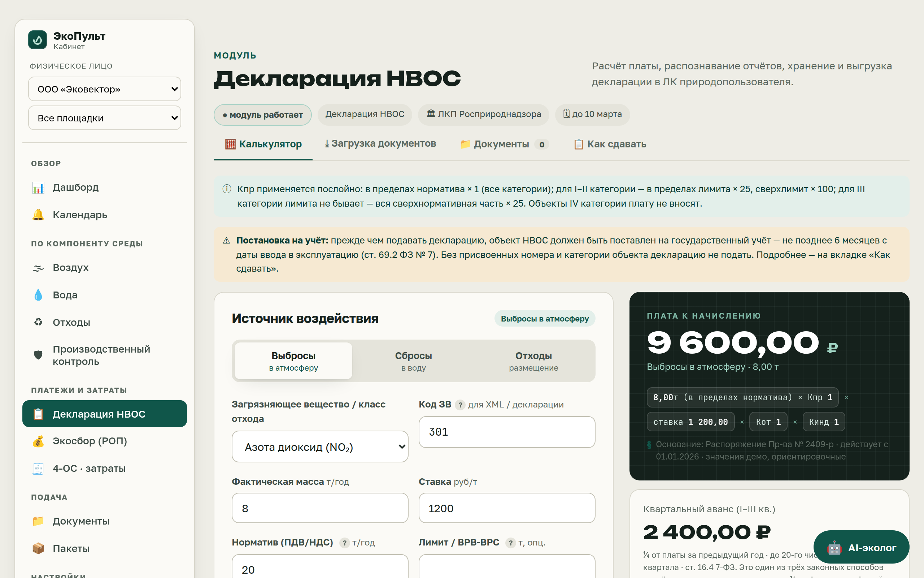Click the 9 600,00 ₽ total amount
The image size is (924, 578).
[x=742, y=343]
